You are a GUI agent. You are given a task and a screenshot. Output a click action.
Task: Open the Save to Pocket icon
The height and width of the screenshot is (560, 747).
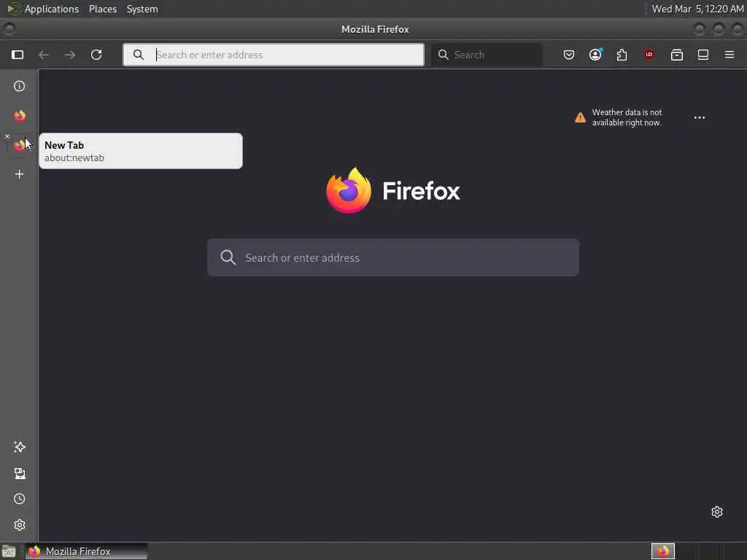tap(569, 55)
